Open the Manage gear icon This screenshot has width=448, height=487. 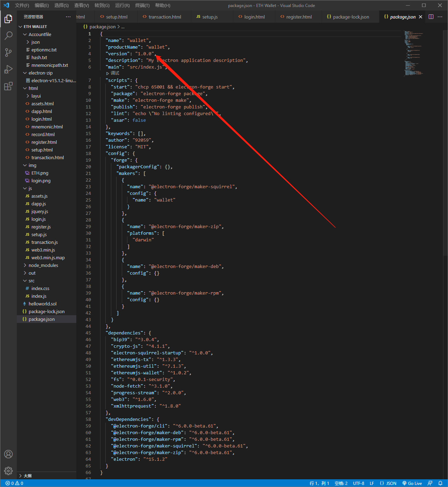(x=8, y=471)
